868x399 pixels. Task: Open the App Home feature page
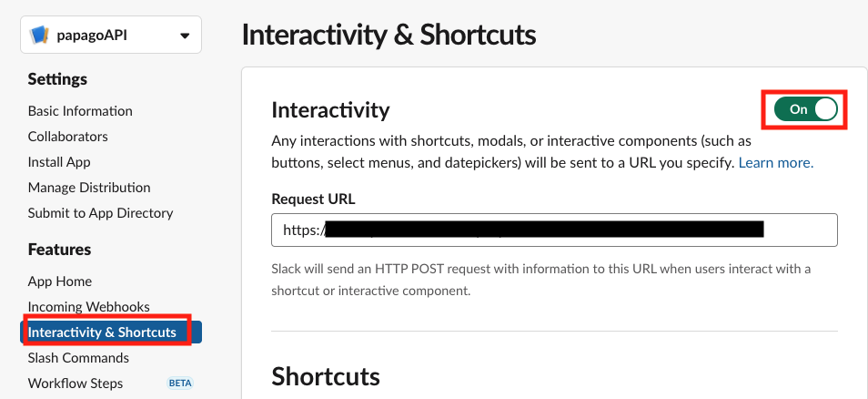tap(60, 281)
